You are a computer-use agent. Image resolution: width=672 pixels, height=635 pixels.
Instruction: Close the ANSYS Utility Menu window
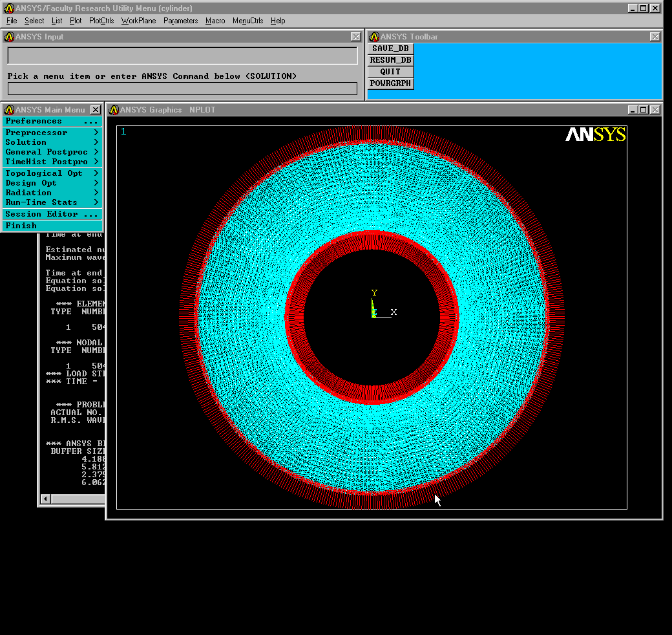click(655, 8)
